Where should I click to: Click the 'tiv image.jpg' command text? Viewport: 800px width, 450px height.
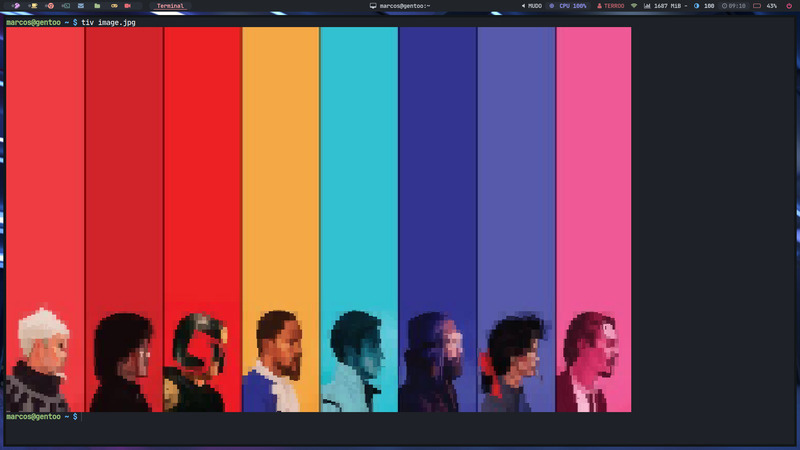109,22
